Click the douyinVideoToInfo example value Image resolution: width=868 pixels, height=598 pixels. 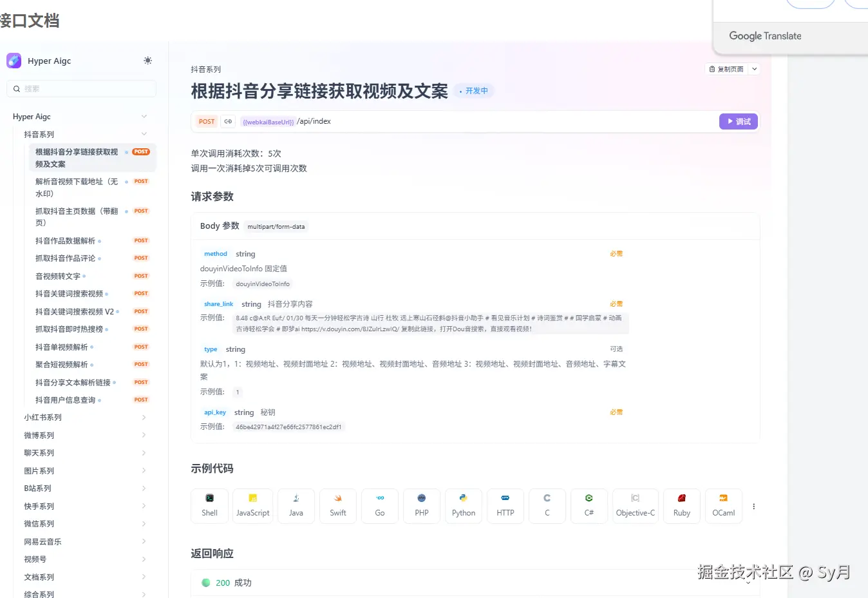263,284
